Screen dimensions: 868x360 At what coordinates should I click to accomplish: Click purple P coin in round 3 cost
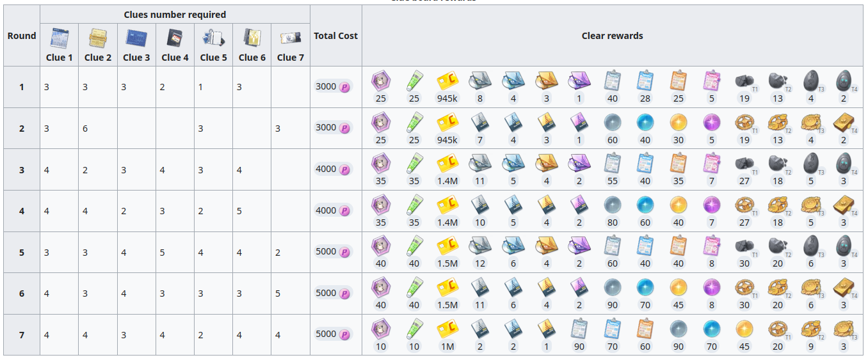click(345, 169)
